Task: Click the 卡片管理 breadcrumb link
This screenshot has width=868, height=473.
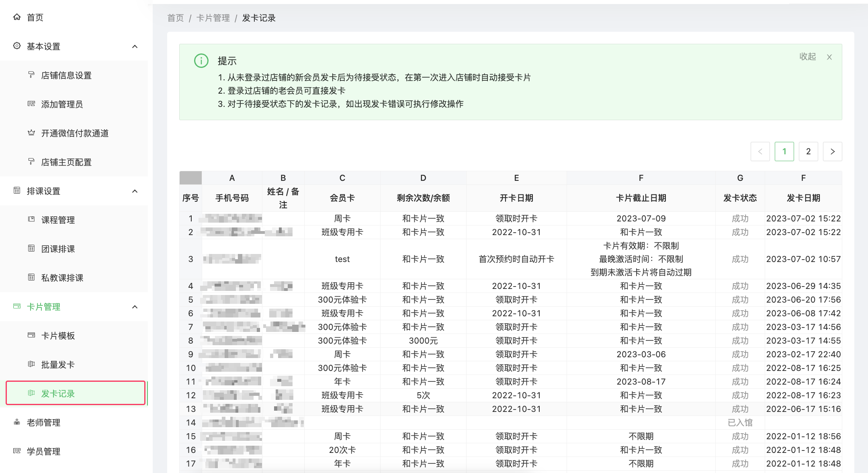Action: (213, 18)
